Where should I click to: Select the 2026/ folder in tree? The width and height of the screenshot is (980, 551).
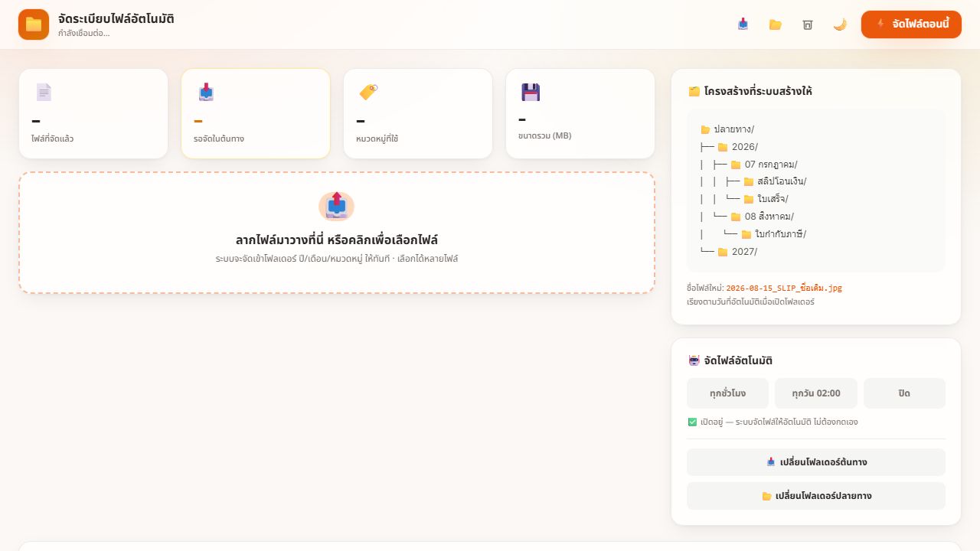[x=738, y=147]
